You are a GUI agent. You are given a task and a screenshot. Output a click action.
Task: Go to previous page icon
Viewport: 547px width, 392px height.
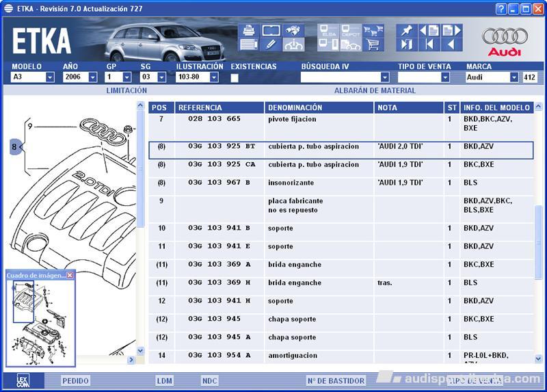pos(429,31)
